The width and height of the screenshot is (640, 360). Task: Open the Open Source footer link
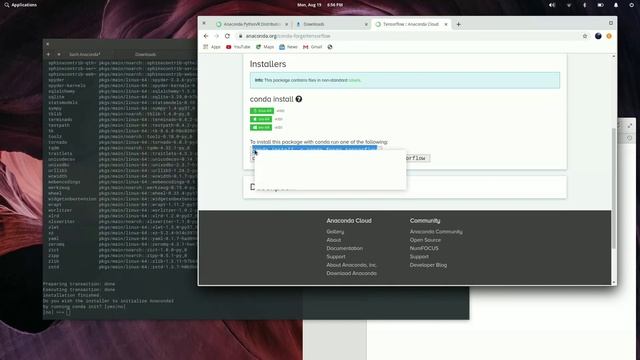(425, 240)
